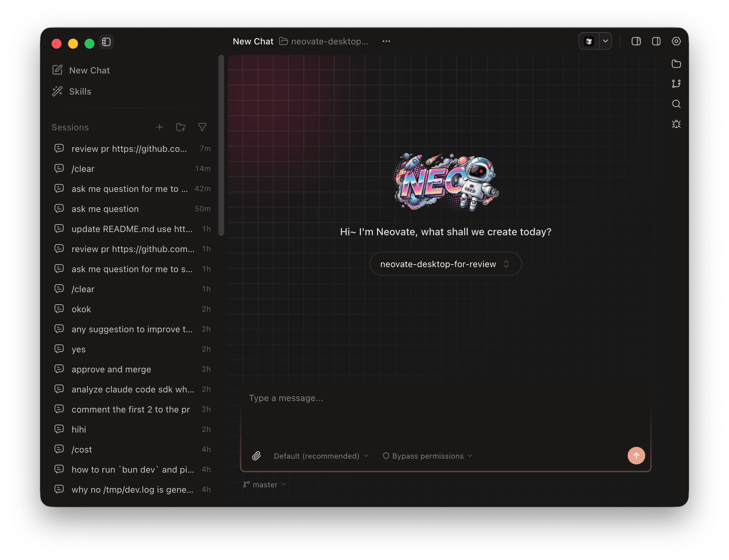Select New Chat in the sidebar

coord(89,70)
